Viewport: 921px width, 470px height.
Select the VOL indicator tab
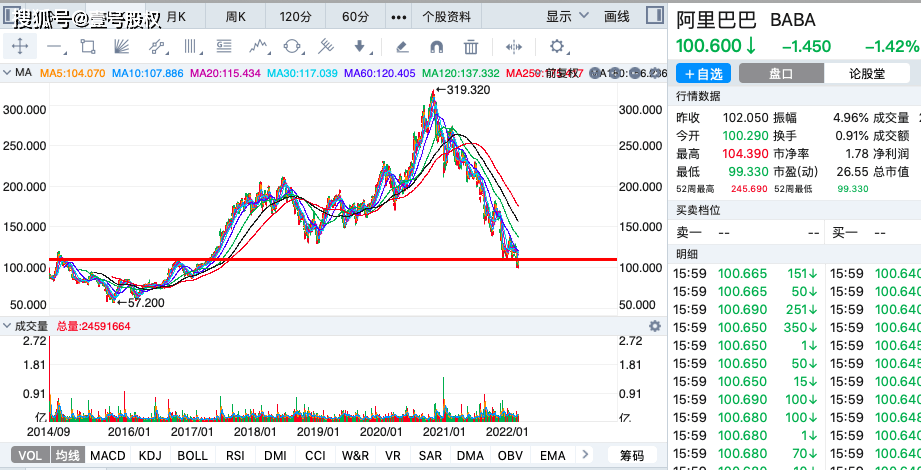pos(31,455)
